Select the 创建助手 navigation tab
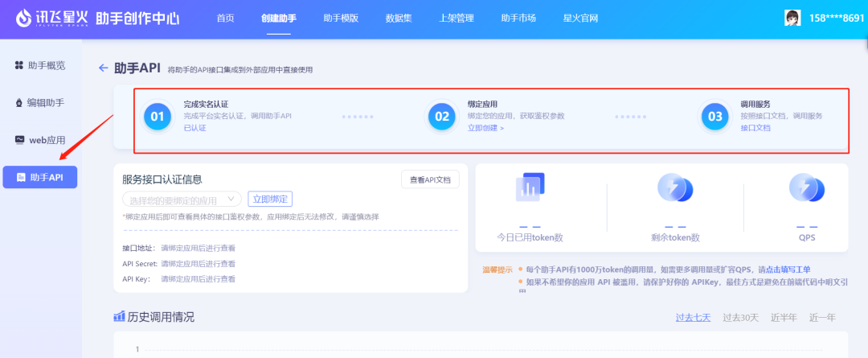 [x=278, y=19]
